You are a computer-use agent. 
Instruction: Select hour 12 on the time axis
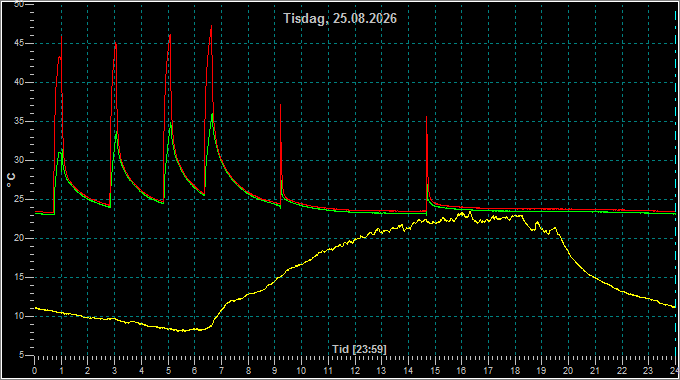point(355,371)
